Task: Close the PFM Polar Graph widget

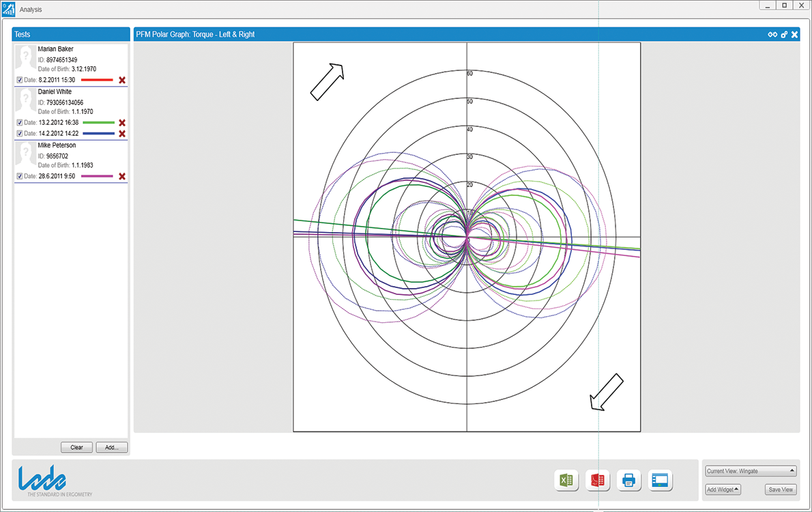Action: [794, 35]
